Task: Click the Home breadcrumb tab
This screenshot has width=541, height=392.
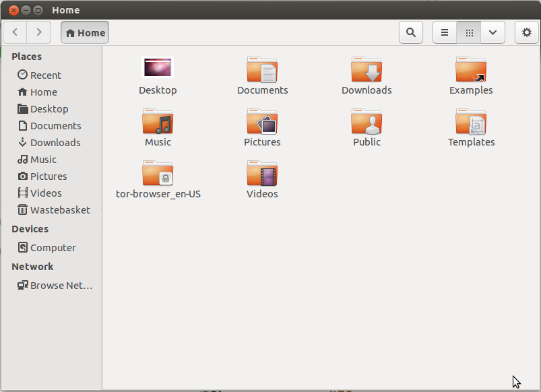Action: pos(84,32)
